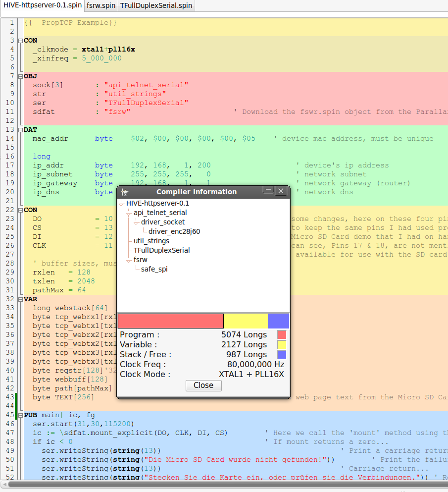Image resolution: width=448 pixels, height=492 pixels.
Task: Switch to the fsrw.spin tab
Action: (x=100, y=5)
